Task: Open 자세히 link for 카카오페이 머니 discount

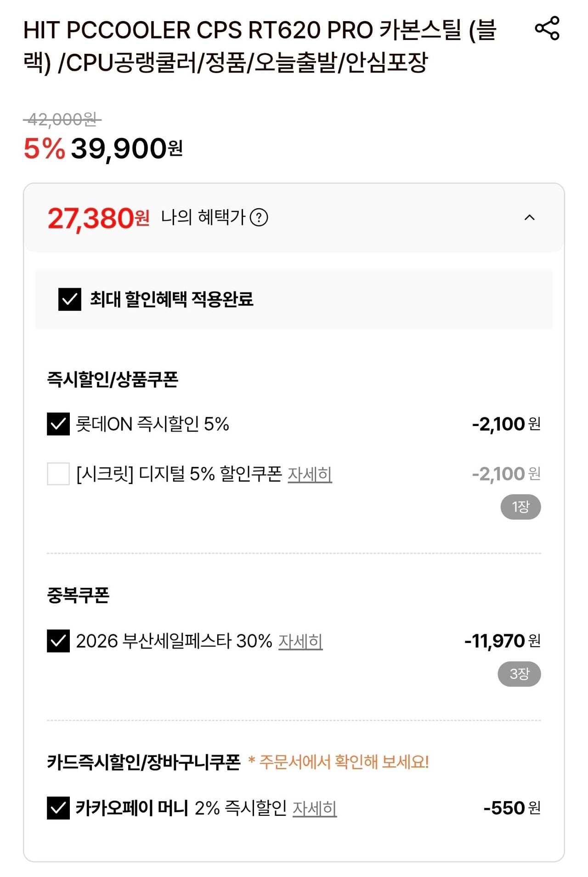Action: tap(315, 808)
